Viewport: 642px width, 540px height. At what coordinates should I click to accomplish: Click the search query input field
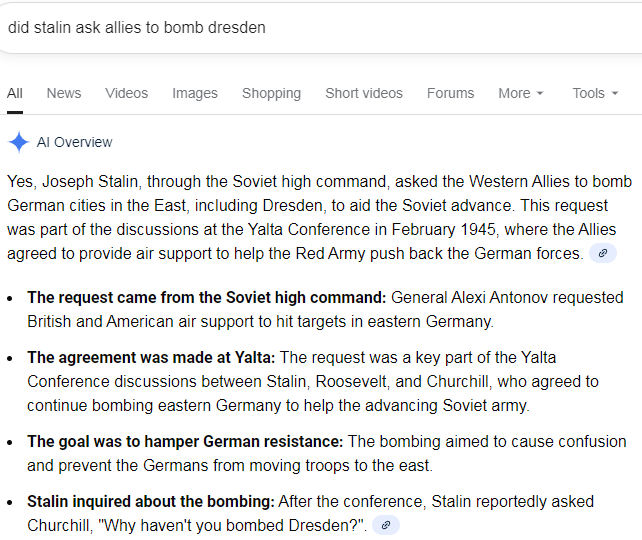300,28
